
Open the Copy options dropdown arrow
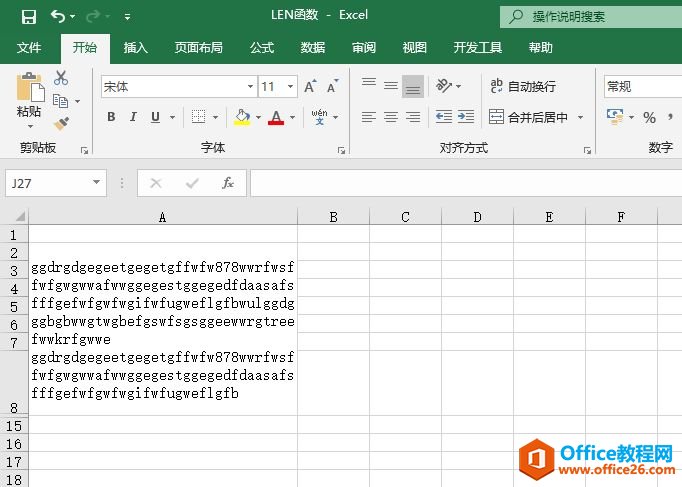click(78, 101)
